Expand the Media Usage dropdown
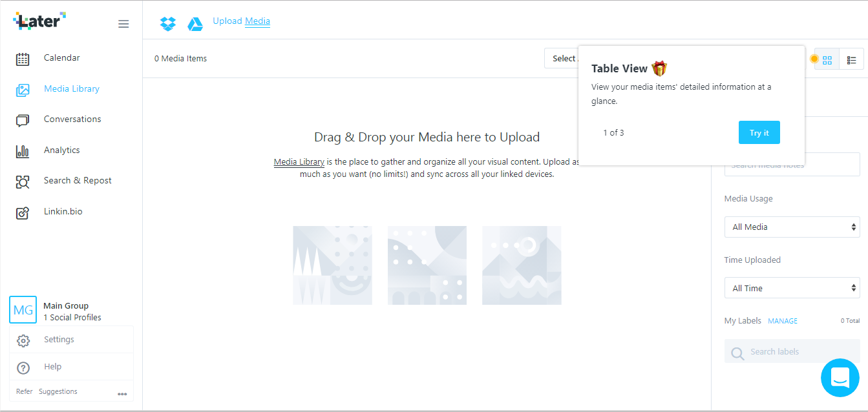This screenshot has height=412, width=868. 792,227
